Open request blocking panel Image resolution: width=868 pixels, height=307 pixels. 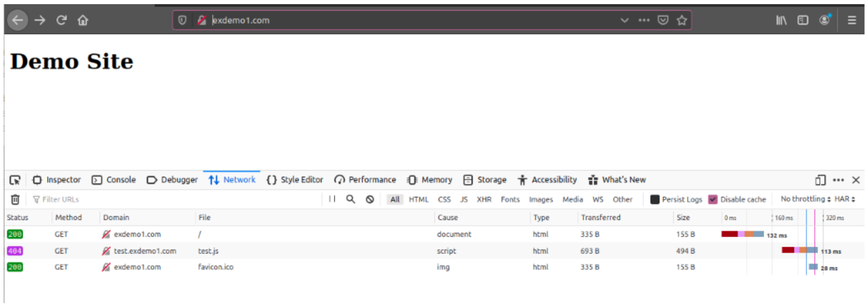point(370,199)
